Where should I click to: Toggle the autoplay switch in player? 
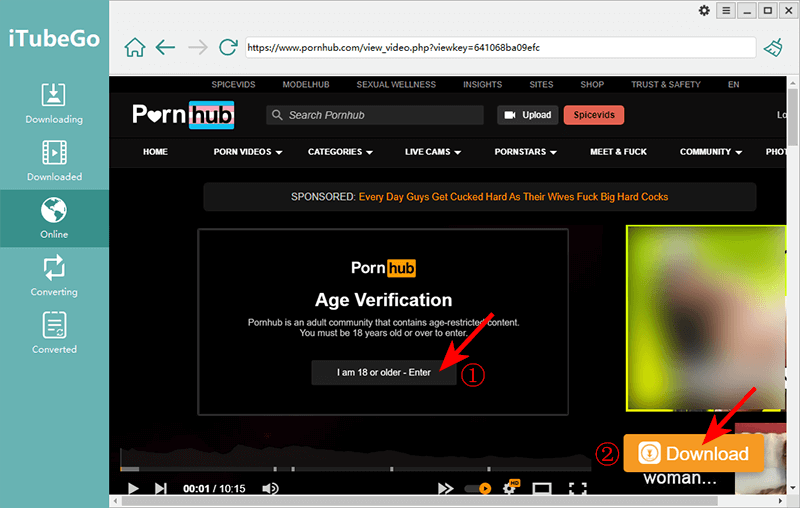click(478, 489)
